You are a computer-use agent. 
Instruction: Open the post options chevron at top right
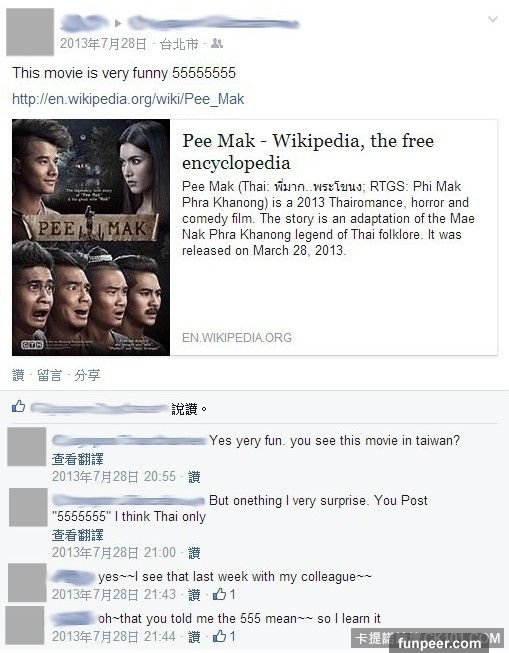coord(493,20)
